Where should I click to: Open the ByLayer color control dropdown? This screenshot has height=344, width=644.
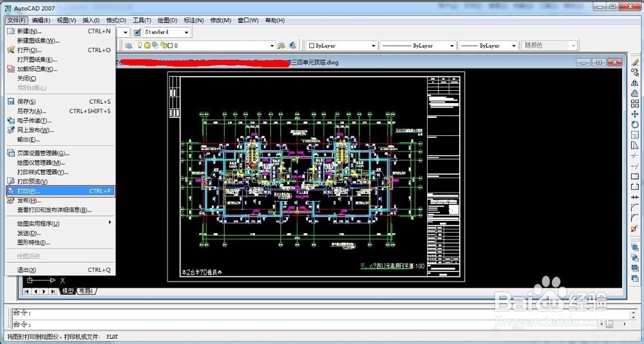pyautogui.click(x=374, y=46)
